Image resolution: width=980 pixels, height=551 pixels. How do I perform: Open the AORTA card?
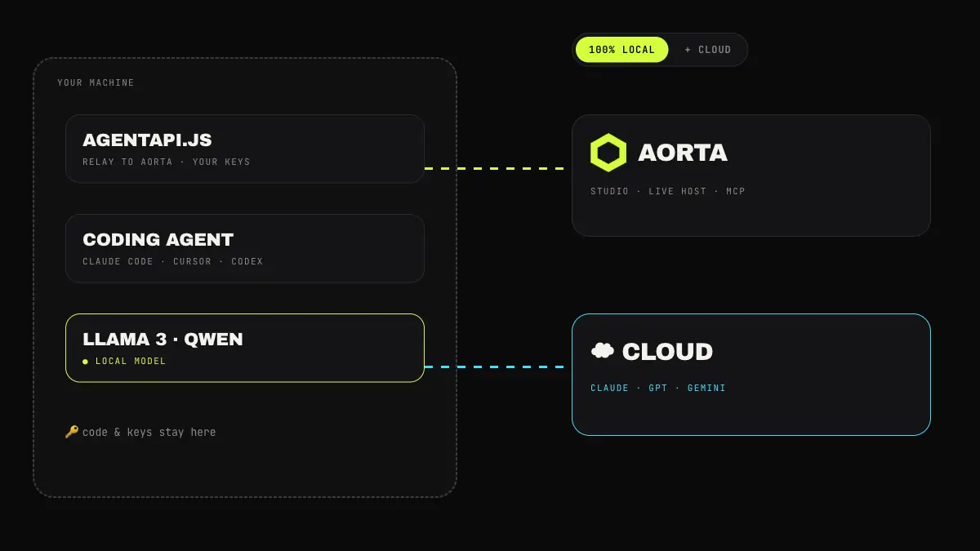[x=751, y=176]
